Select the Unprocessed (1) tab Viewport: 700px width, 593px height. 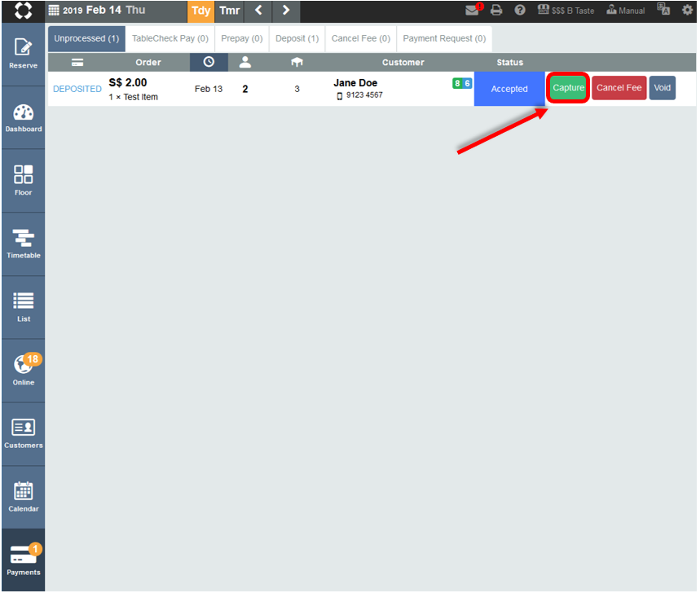(x=86, y=38)
